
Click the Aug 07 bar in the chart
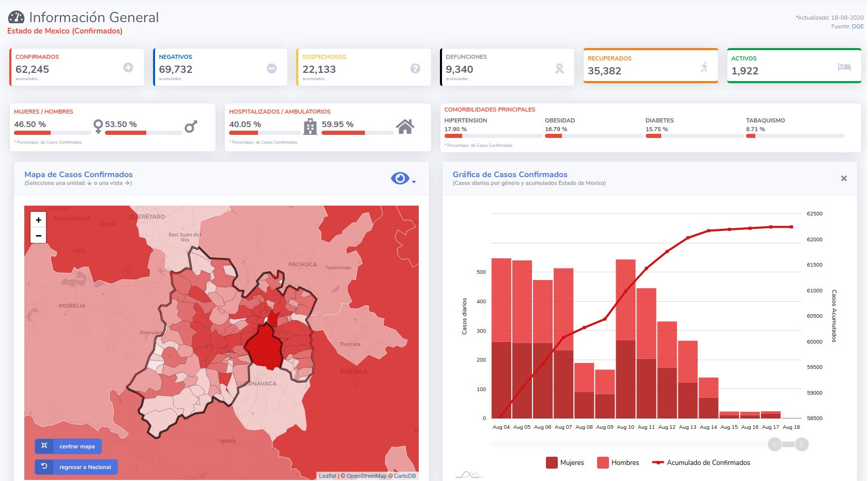564,343
